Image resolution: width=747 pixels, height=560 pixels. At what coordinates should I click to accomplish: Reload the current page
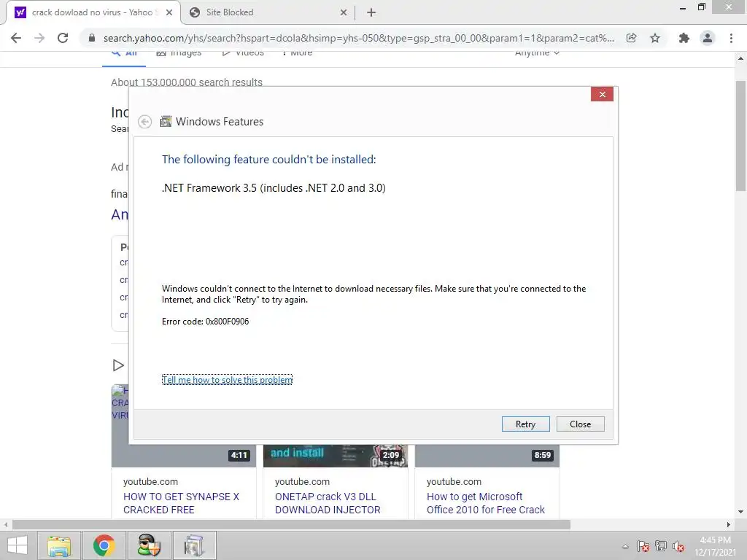pos(63,38)
